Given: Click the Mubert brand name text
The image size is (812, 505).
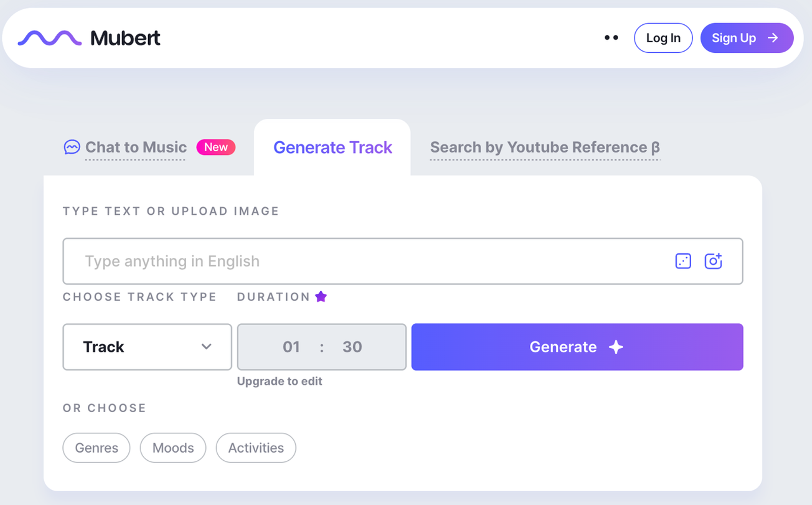Looking at the screenshot, I should point(125,38).
